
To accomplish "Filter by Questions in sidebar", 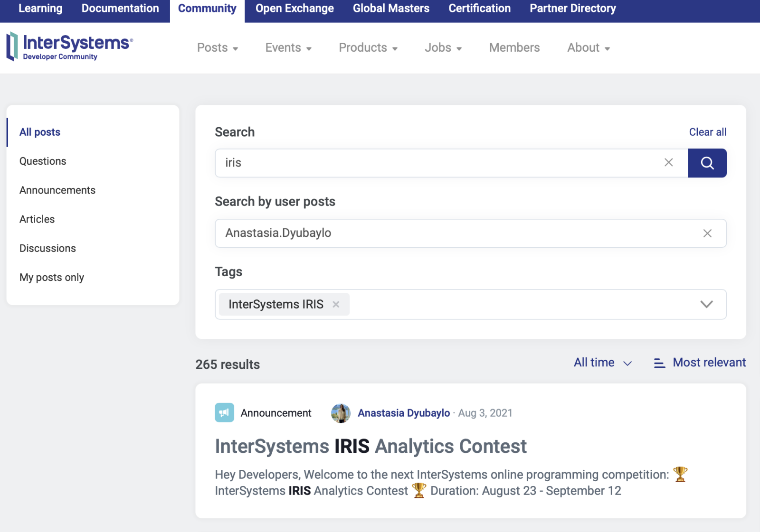I will (43, 161).
